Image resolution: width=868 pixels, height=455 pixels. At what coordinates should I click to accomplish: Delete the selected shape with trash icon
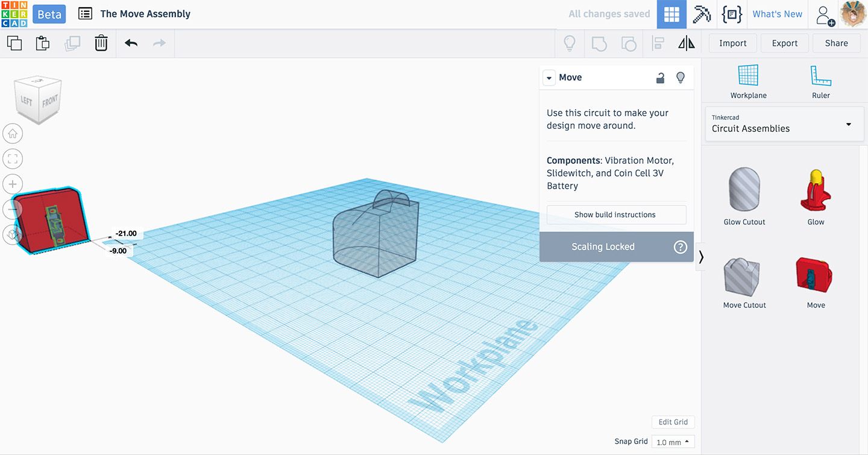101,43
